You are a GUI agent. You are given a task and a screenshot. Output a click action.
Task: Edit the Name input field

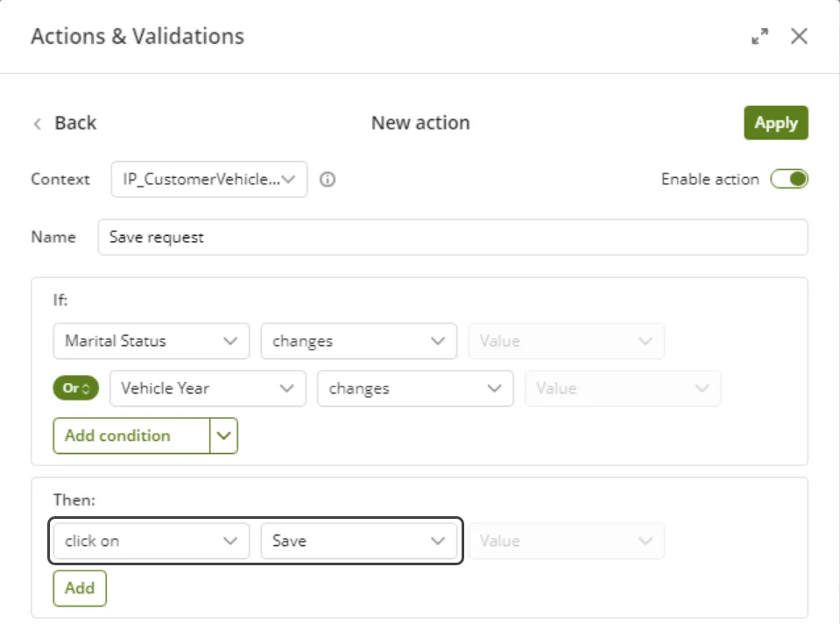tap(453, 237)
